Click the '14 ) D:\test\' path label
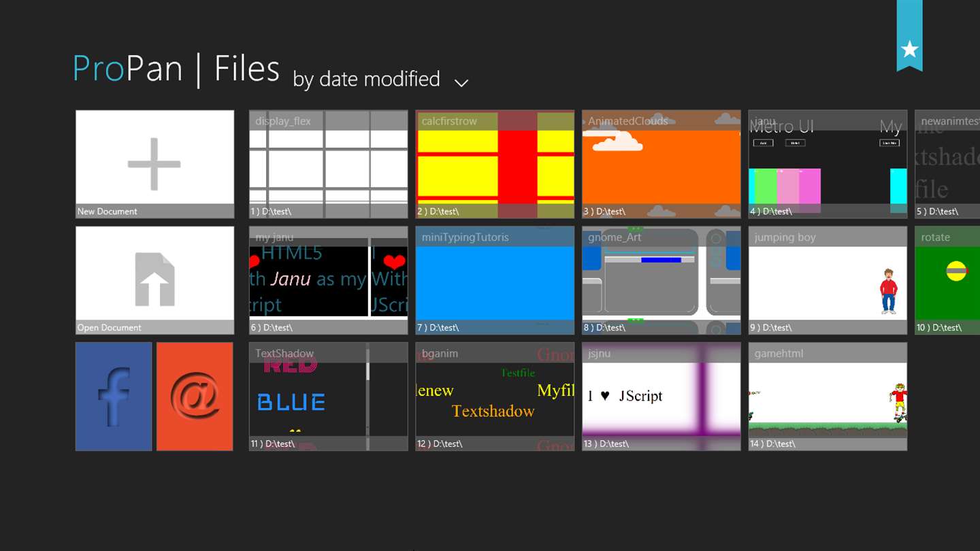The width and height of the screenshot is (980, 551). tap(773, 444)
